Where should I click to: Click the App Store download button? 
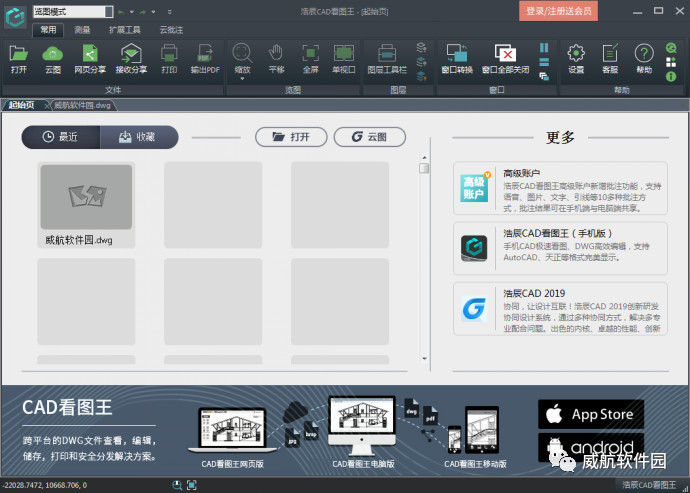[591, 414]
